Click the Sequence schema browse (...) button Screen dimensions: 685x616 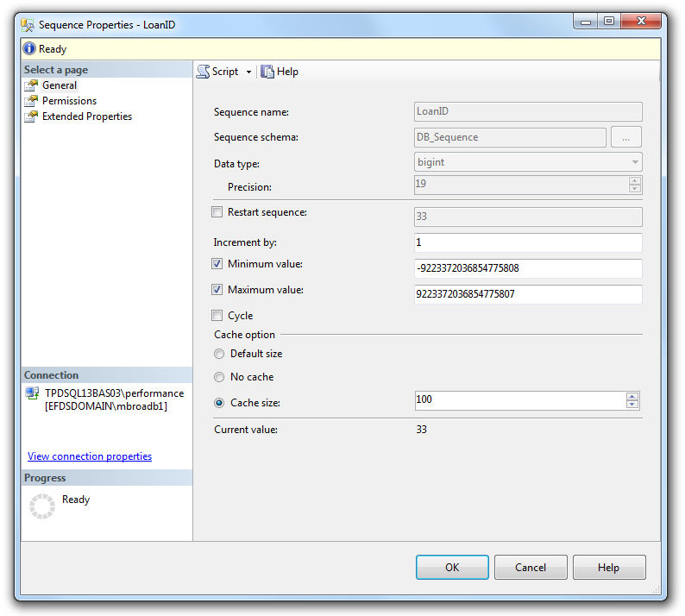[626, 137]
